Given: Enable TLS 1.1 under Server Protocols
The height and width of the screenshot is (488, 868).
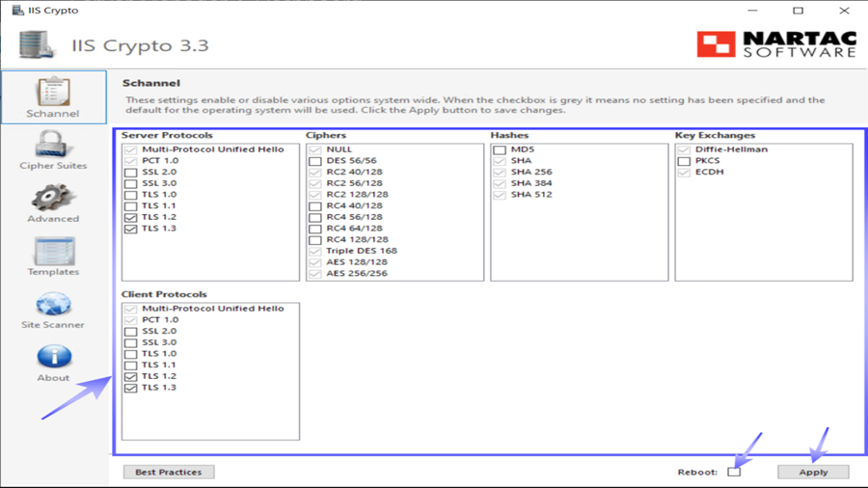Looking at the screenshot, I should (130, 205).
